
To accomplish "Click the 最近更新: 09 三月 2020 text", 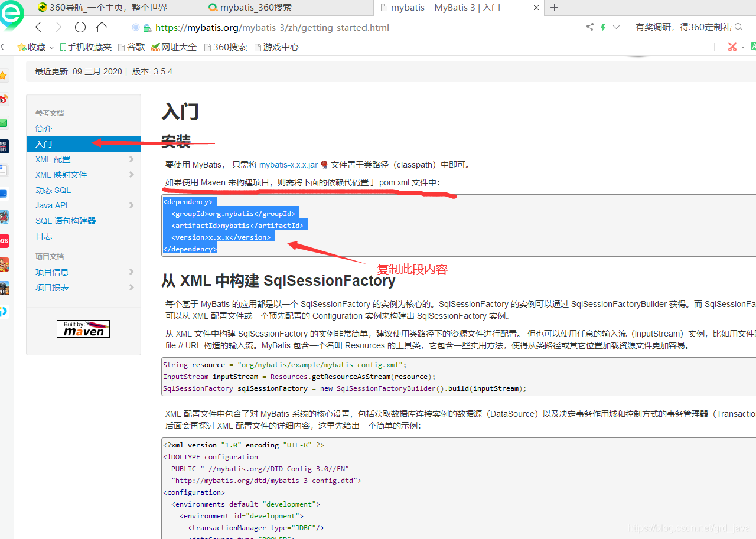I will click(x=79, y=71).
